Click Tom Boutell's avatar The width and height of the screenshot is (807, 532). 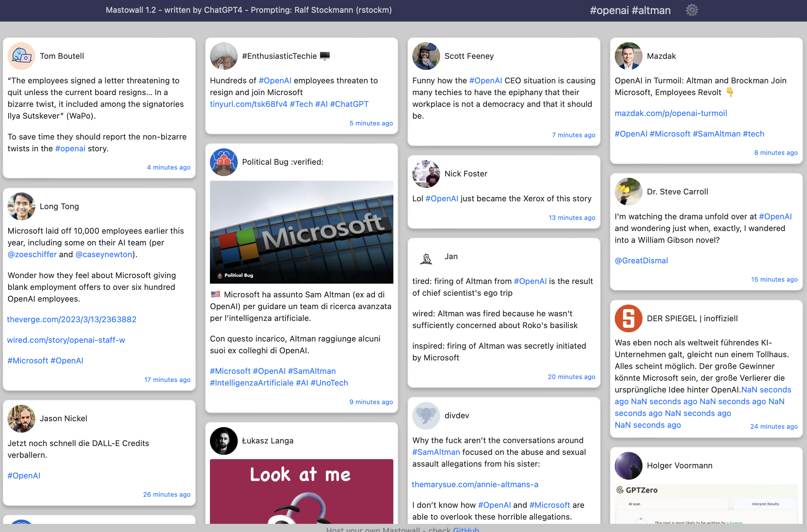(21, 56)
